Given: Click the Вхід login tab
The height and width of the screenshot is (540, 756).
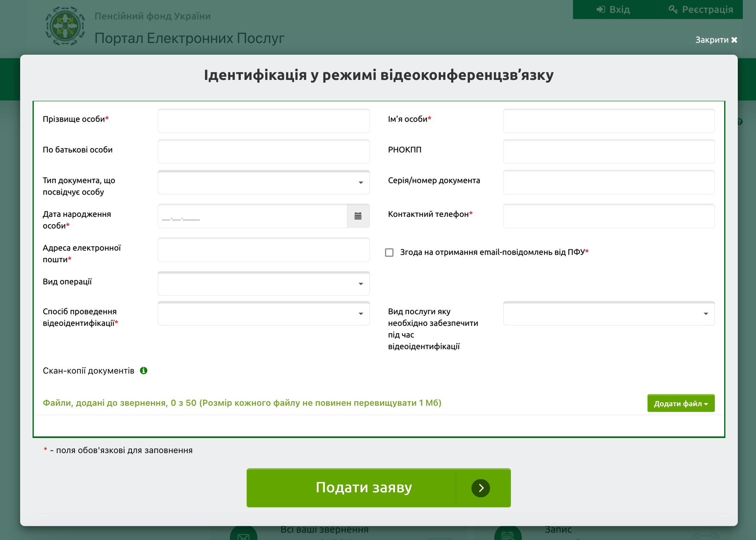Looking at the screenshot, I should (614, 9).
